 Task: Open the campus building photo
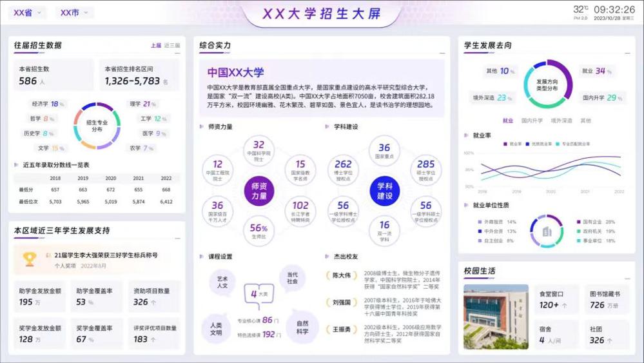click(496, 317)
